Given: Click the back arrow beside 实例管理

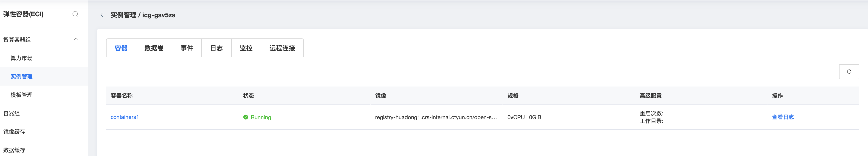Looking at the screenshot, I should point(102,15).
